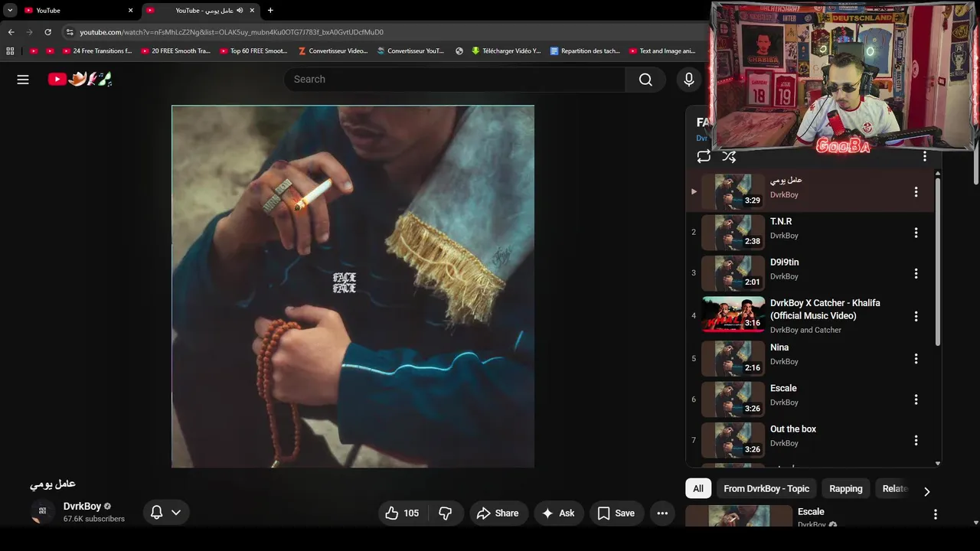Switch to the 'YouTube - عامل يومي' tab
The height and width of the screenshot is (551, 980).
click(x=201, y=11)
